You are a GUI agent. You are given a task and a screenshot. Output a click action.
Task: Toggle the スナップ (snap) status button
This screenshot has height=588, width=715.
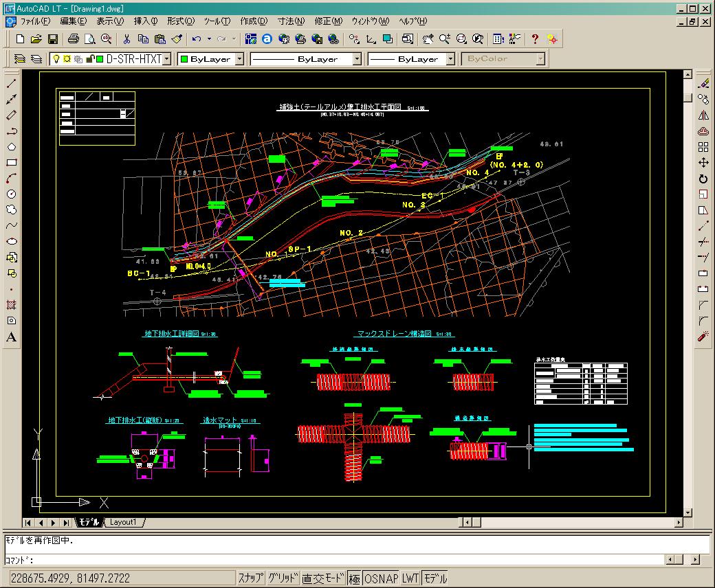click(250, 578)
